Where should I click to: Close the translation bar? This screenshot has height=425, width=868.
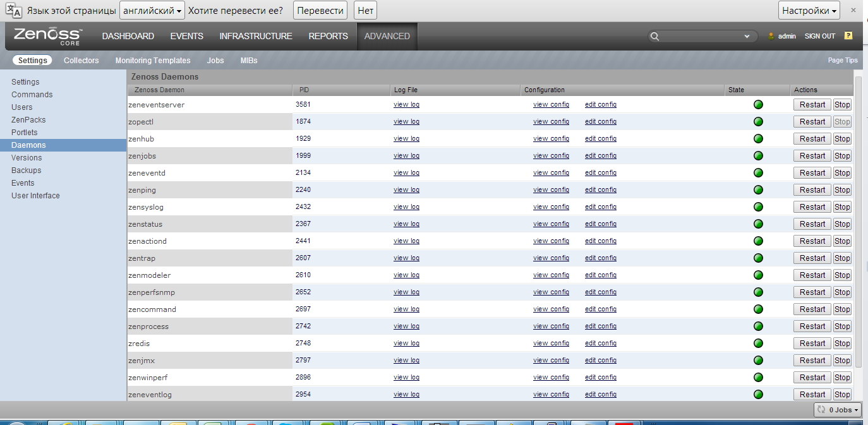click(853, 10)
